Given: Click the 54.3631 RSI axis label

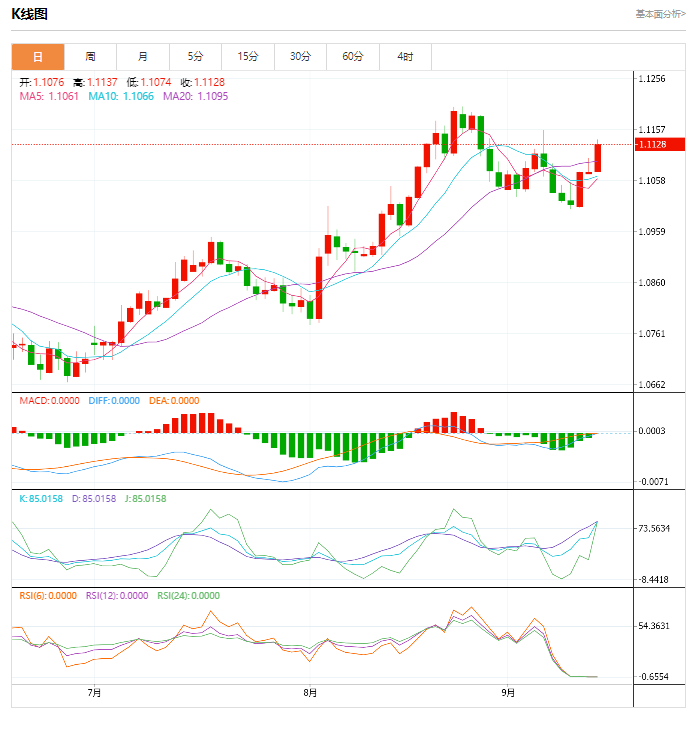Looking at the screenshot, I should (x=654, y=626).
